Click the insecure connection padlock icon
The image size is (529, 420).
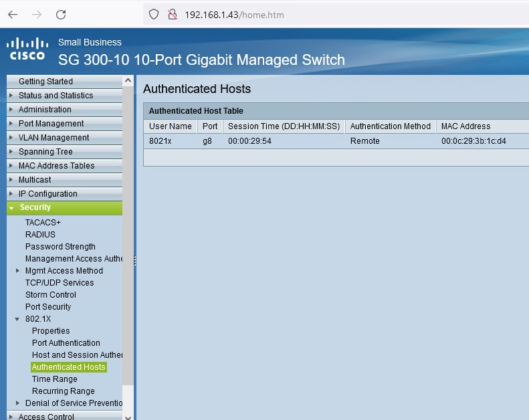171,14
